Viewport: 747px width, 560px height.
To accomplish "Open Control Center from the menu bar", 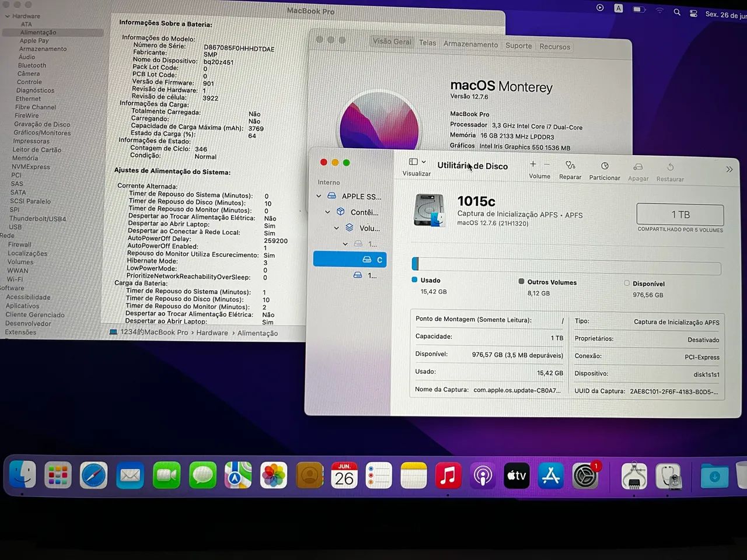I will (x=693, y=13).
